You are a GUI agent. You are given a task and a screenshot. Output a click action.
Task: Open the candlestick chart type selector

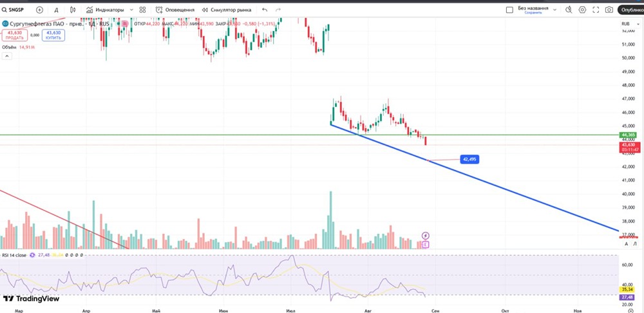[x=73, y=10]
